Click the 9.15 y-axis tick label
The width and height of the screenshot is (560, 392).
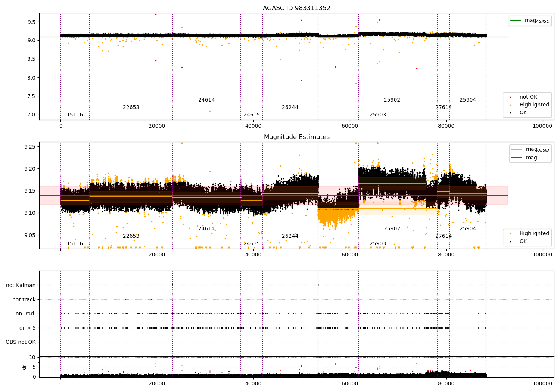coord(30,191)
